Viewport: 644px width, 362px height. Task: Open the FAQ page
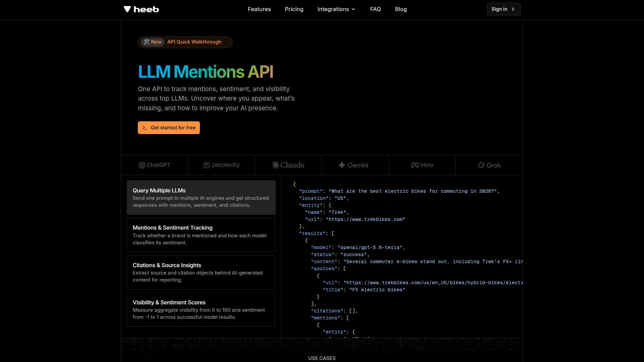tap(375, 9)
